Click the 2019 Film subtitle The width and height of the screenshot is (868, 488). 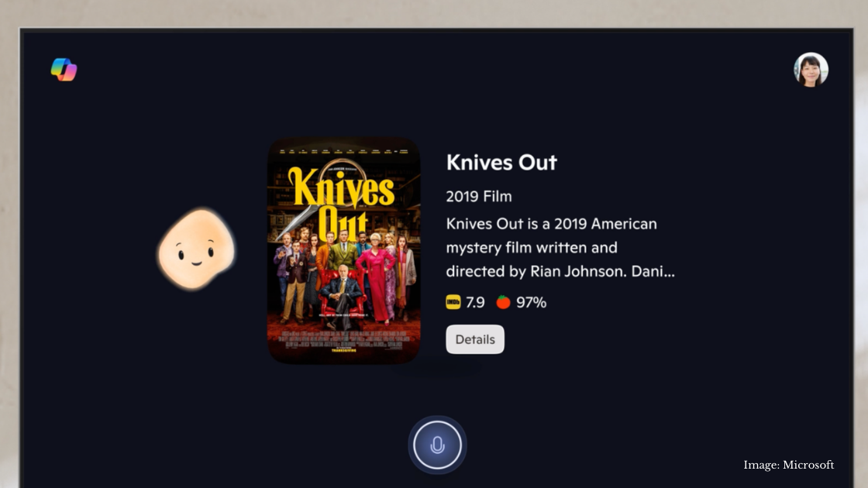point(479,197)
